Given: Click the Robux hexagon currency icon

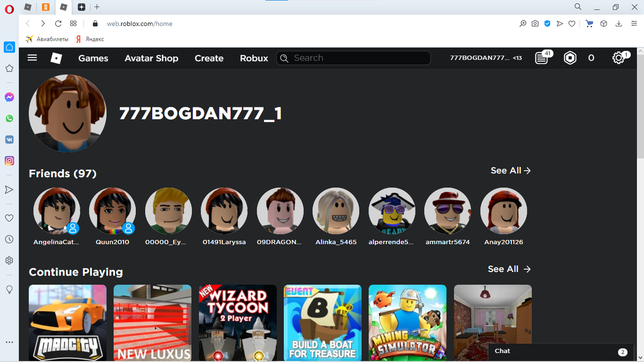Looking at the screenshot, I should [x=570, y=58].
